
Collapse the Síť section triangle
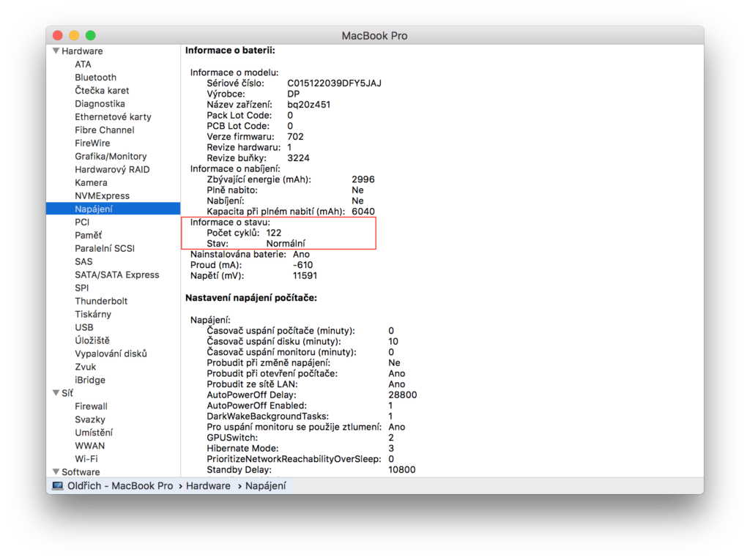click(56, 392)
